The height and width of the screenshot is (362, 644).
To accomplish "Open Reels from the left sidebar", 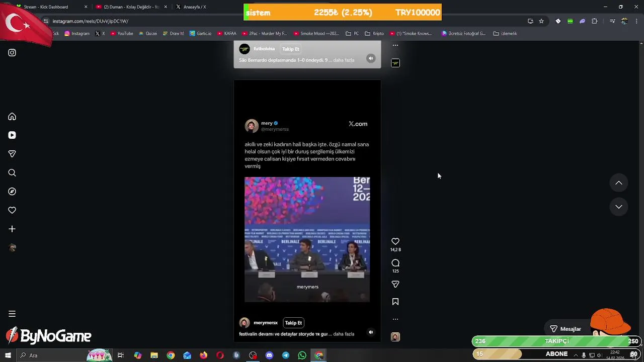I will point(12,135).
